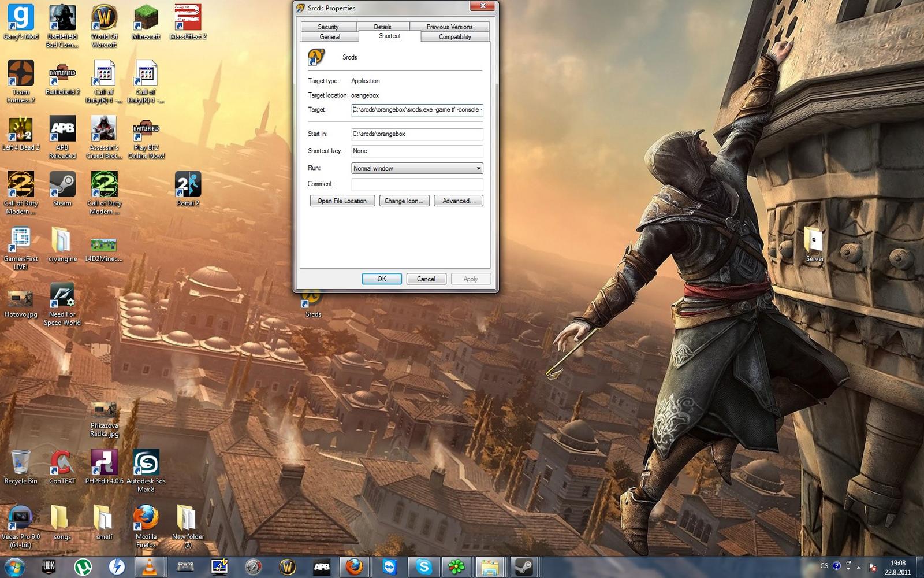Click the GamersFirst LIVE! desktop shortcut
Screen dimensions: 924x578
pyautogui.click(x=21, y=249)
